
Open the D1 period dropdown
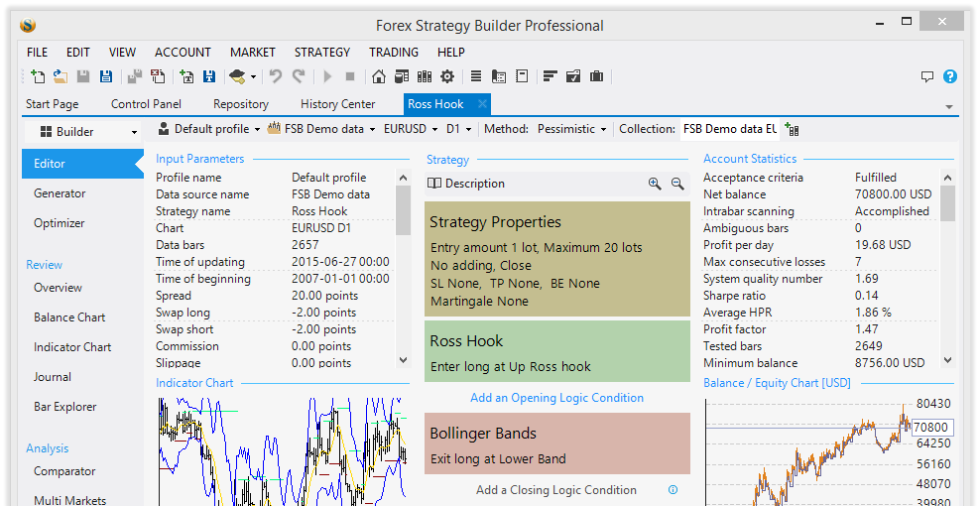click(458, 129)
